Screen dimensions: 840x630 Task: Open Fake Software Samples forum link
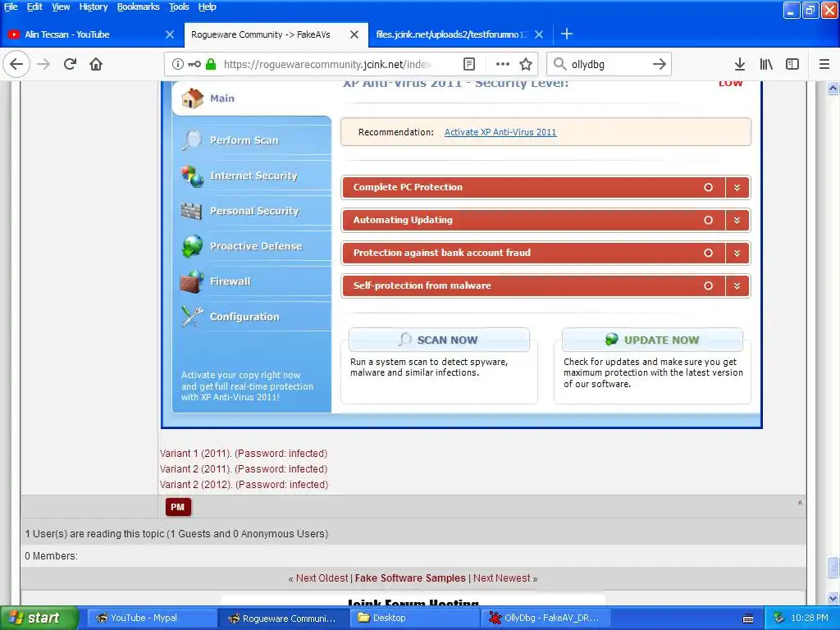click(x=410, y=578)
